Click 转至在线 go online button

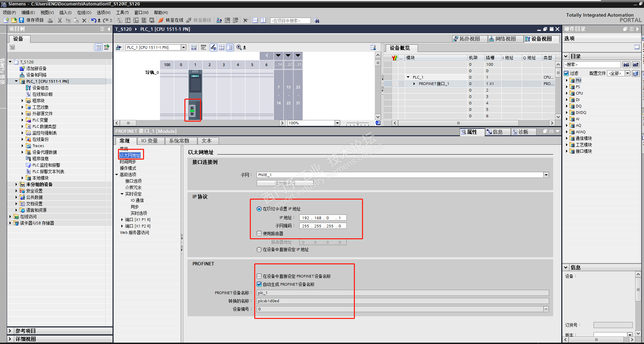(171, 20)
